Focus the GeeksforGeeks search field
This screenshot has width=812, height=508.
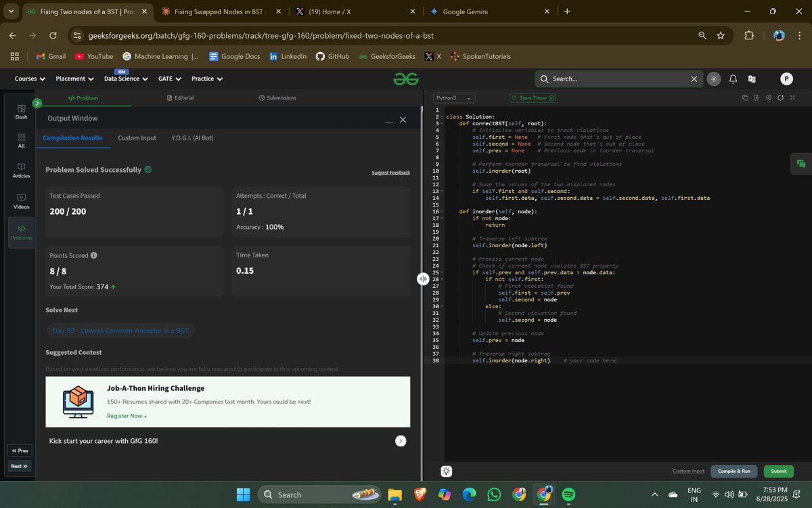[618, 79]
